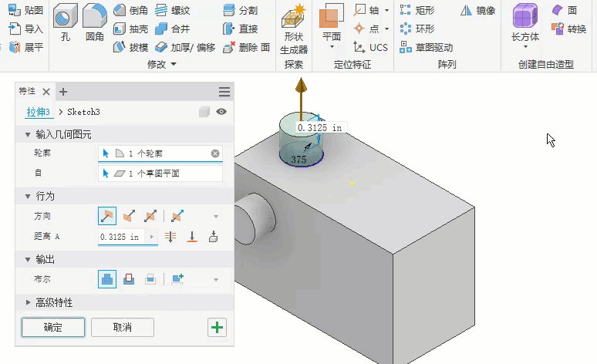The height and width of the screenshot is (364, 597).
Task: Click the 取消 button
Action: click(x=123, y=328)
